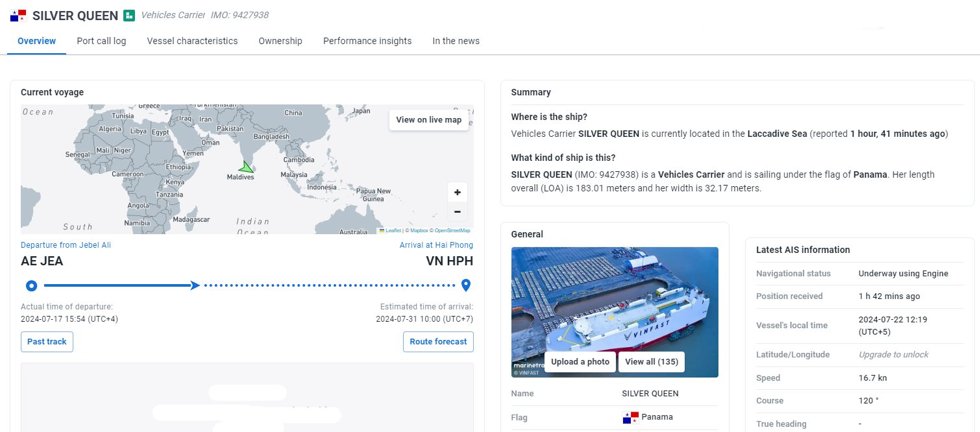The width and height of the screenshot is (980, 432).
Task: Switch to Vessel characteristics tab
Action: 192,41
